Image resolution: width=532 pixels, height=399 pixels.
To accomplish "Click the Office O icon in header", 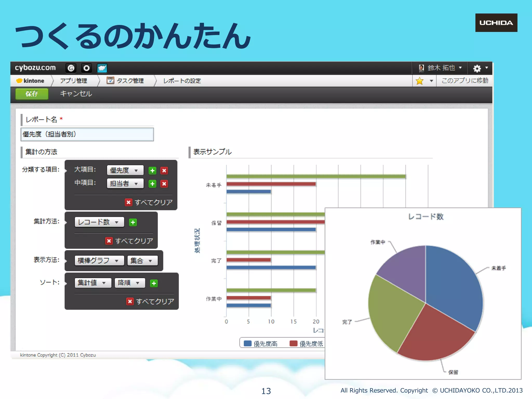I will (x=87, y=68).
